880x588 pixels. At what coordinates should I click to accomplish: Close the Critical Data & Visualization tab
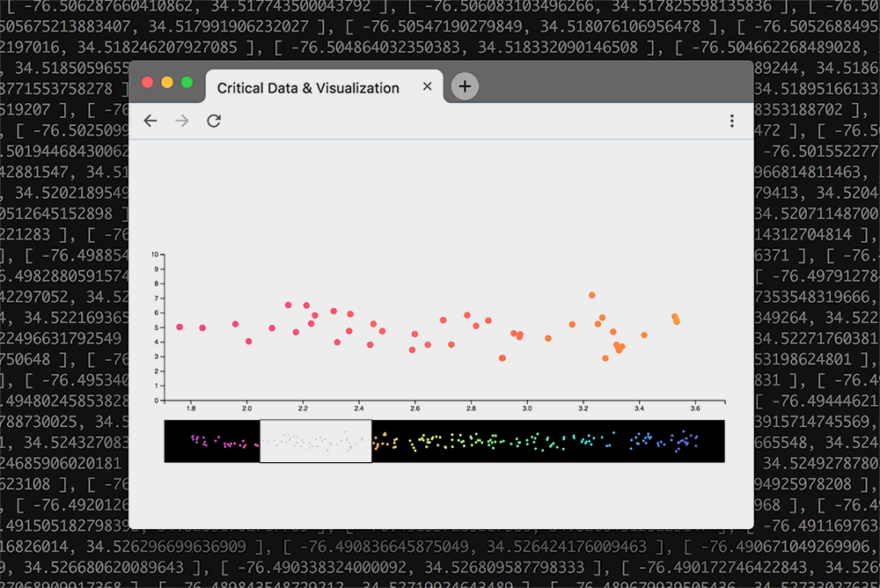tap(428, 86)
